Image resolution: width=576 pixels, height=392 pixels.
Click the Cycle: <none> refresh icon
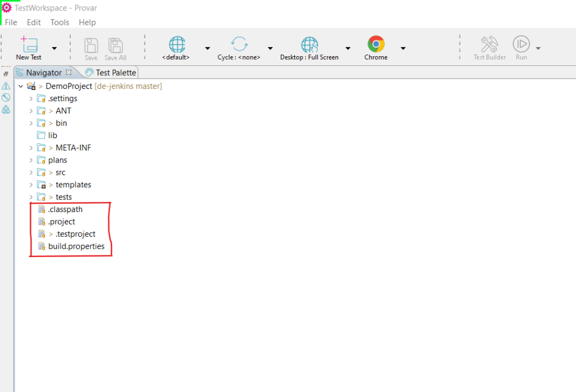(x=239, y=44)
